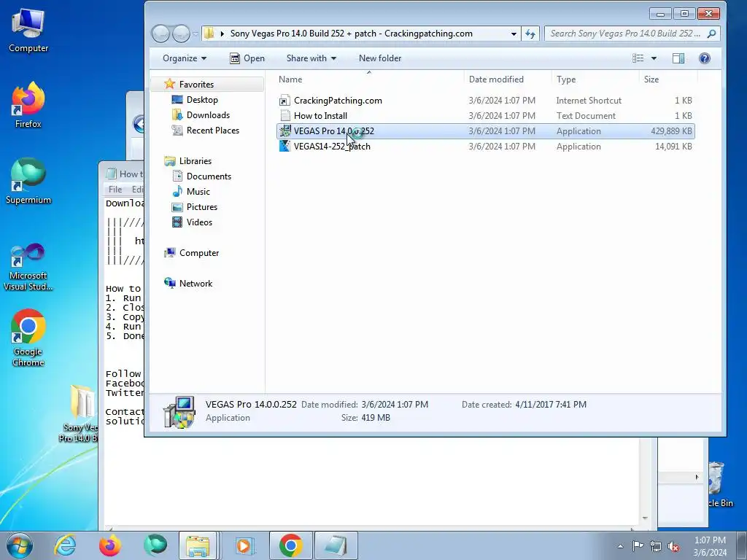This screenshot has height=560, width=747.
Task: Open the File menu in Notepad
Action: click(x=115, y=190)
